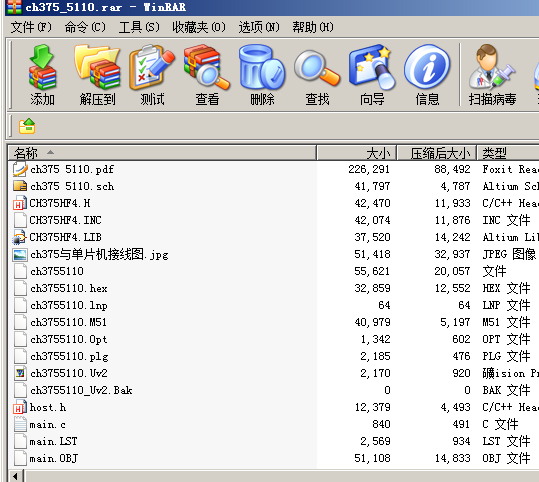The image size is (539, 482).
Task: Open the Options (选项) menu
Action: [258, 27]
